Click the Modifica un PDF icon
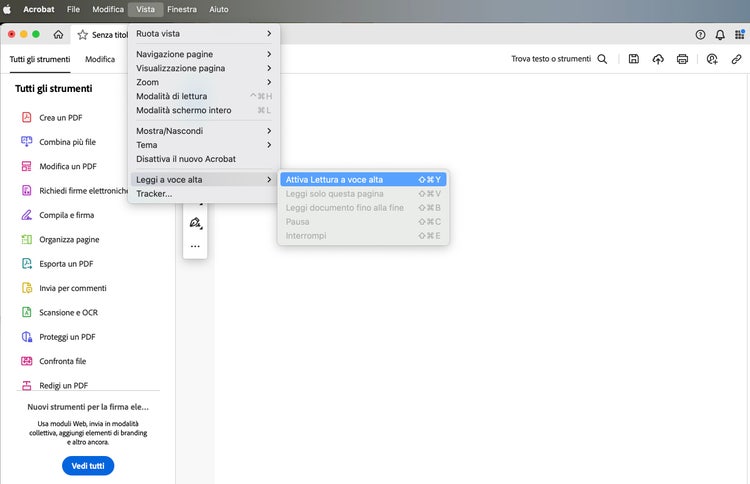The height and width of the screenshot is (484, 750). 27,166
